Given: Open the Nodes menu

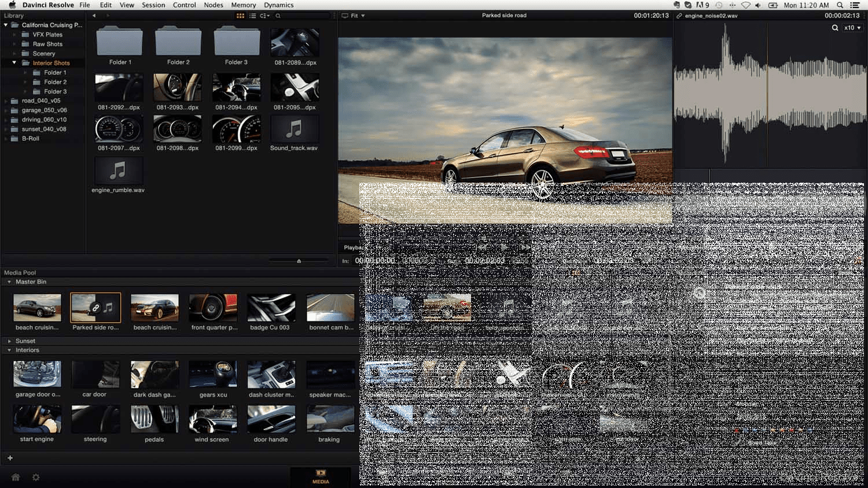Looking at the screenshot, I should coord(213,5).
